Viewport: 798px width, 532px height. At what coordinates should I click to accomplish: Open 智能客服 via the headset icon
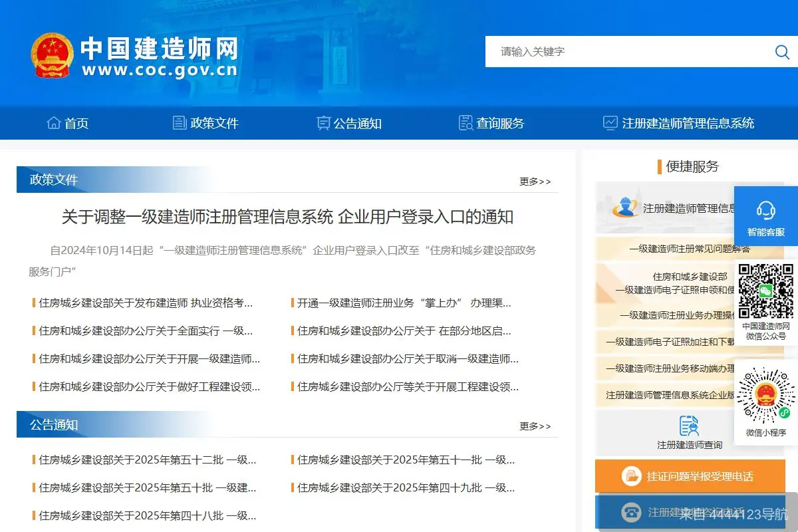point(765,211)
